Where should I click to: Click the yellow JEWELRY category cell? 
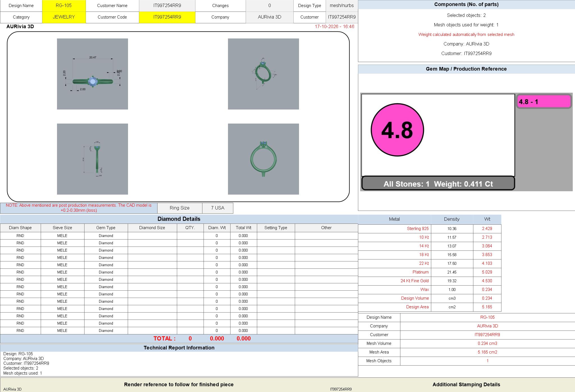[x=64, y=17]
